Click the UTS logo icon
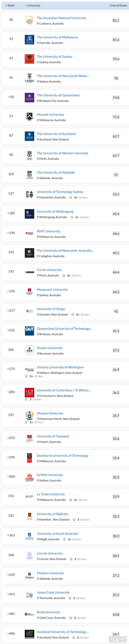 [29, 194]
